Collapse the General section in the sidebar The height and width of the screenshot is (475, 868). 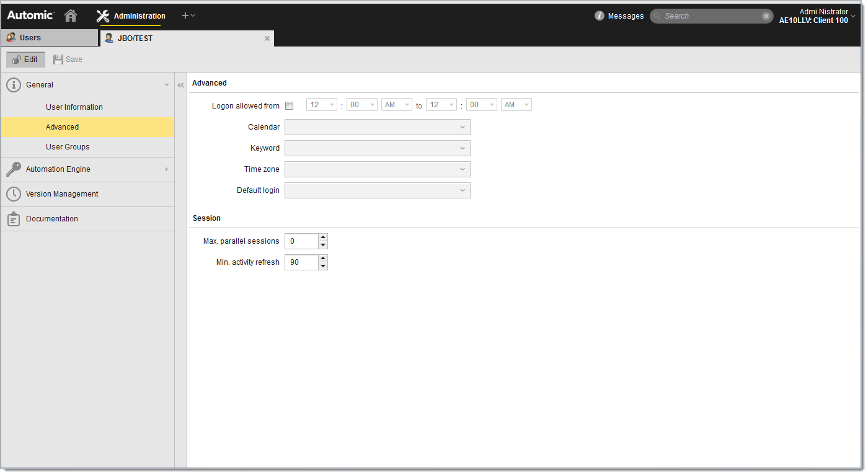coord(166,84)
